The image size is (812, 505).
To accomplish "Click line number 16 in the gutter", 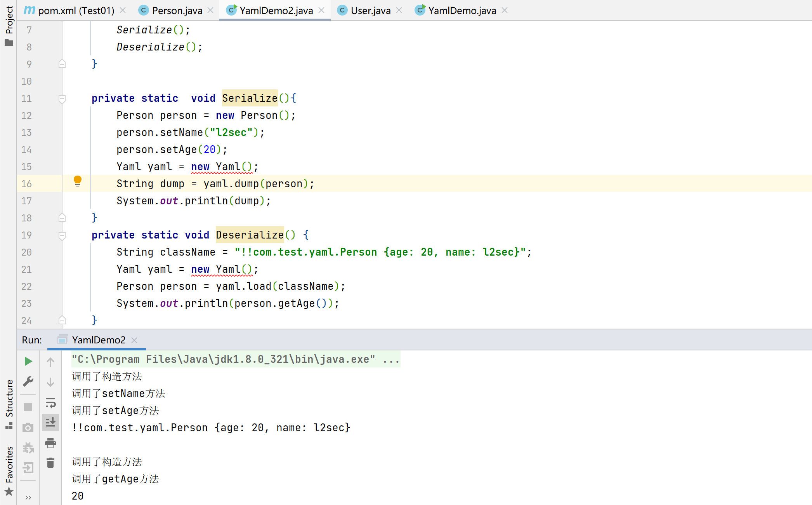I will click(26, 184).
